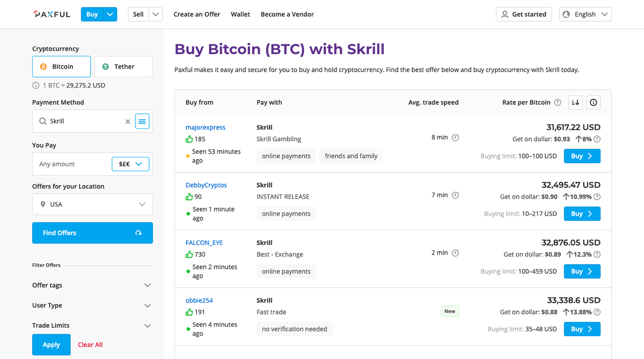
Task: Focus the You Pay amount field
Action: click(x=72, y=164)
